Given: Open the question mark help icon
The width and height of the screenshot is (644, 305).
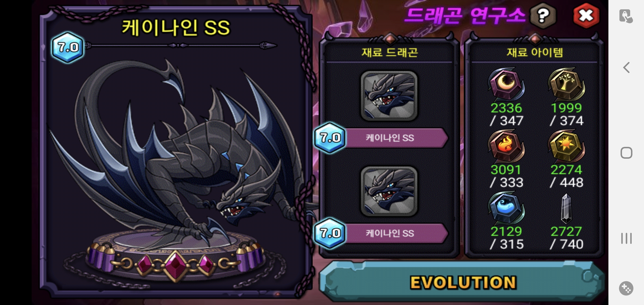Looking at the screenshot, I should (x=543, y=16).
